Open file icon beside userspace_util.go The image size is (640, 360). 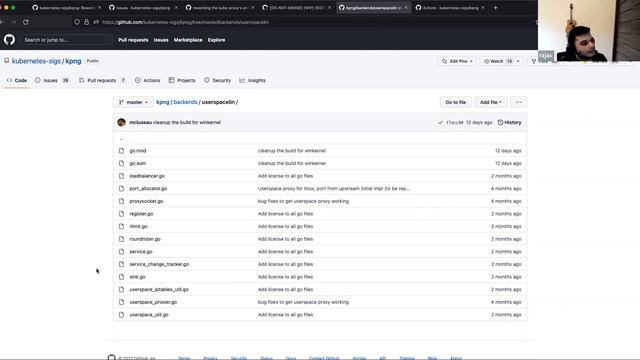[x=121, y=315]
